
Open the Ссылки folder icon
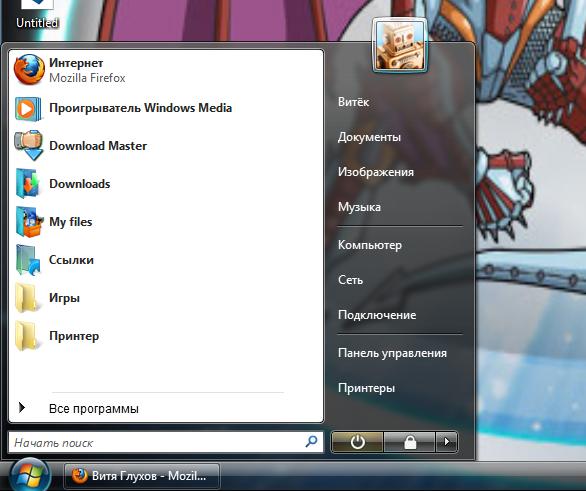pos(28,260)
